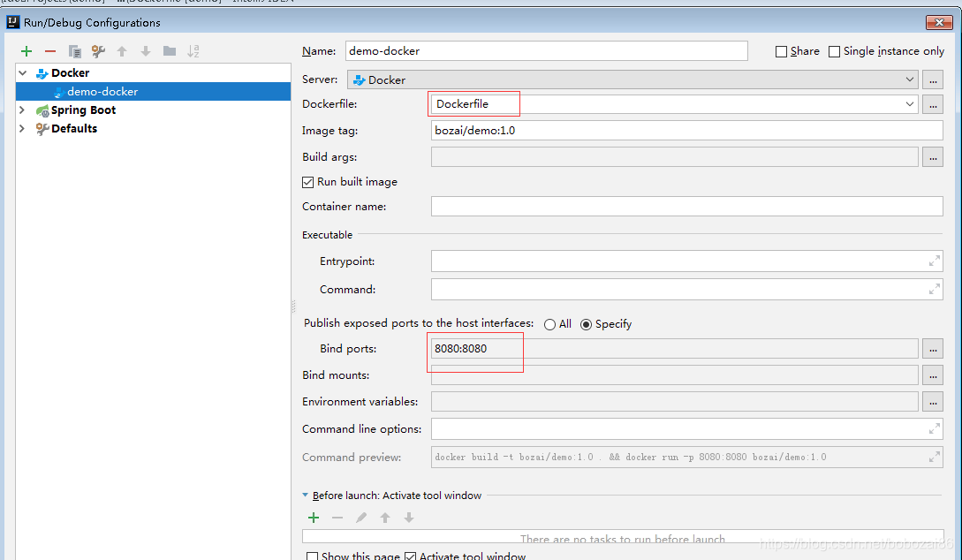The width and height of the screenshot is (962, 560).
Task: Expand the Spring Boot tree node
Action: pyautogui.click(x=22, y=110)
